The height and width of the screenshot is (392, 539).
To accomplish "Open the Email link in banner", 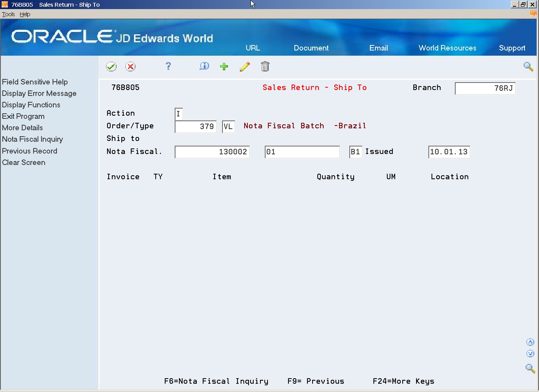I will point(379,48).
